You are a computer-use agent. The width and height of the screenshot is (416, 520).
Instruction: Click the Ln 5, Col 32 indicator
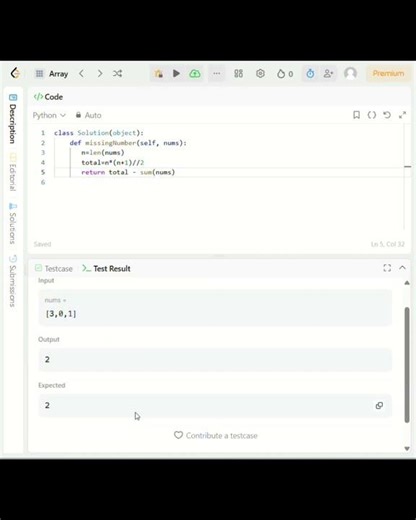pos(388,244)
